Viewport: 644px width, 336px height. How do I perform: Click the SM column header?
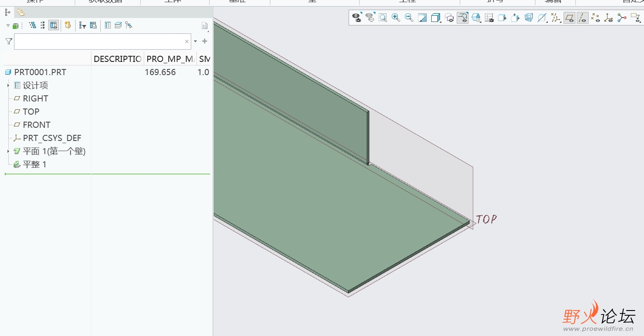coord(204,59)
